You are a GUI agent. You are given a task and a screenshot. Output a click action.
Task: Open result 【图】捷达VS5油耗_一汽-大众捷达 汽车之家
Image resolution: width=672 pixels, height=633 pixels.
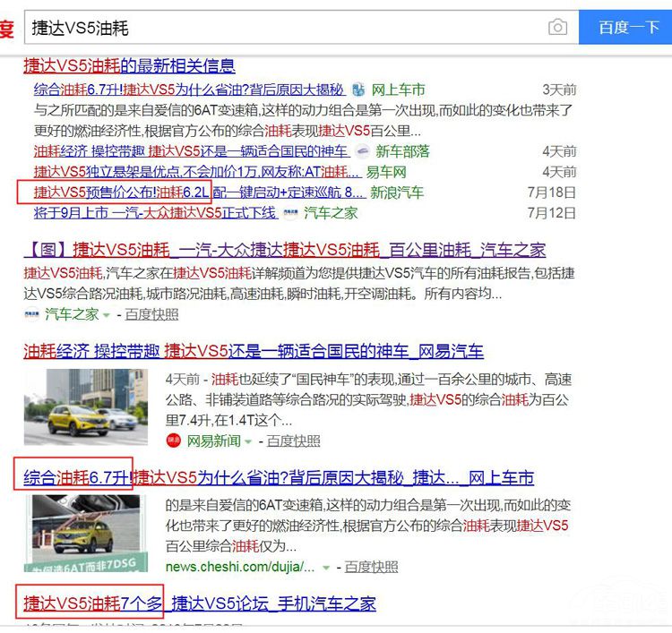pyautogui.click(x=285, y=250)
